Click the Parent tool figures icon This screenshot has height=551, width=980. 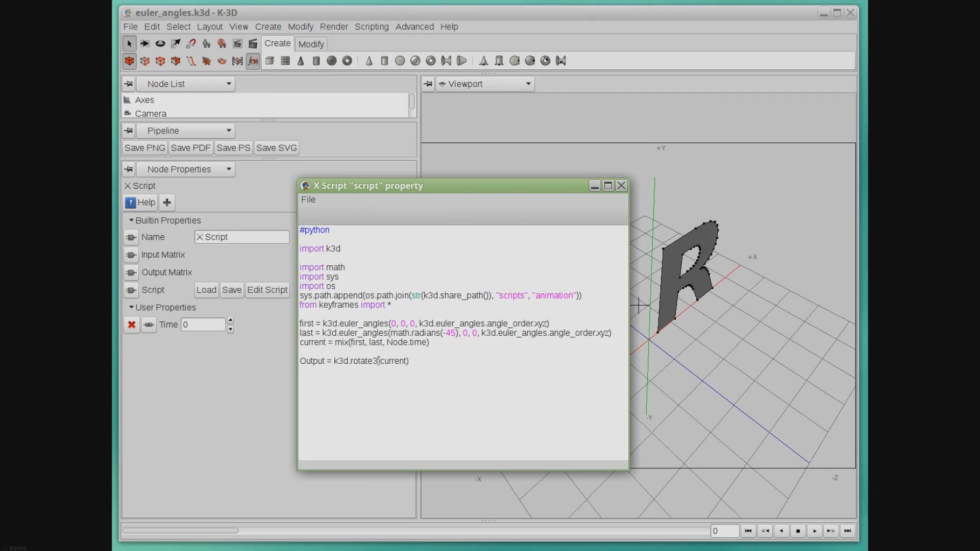[x=206, y=44]
